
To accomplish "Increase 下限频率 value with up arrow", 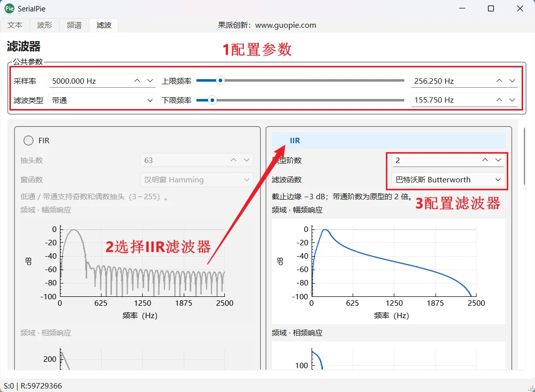I will tap(499, 100).
